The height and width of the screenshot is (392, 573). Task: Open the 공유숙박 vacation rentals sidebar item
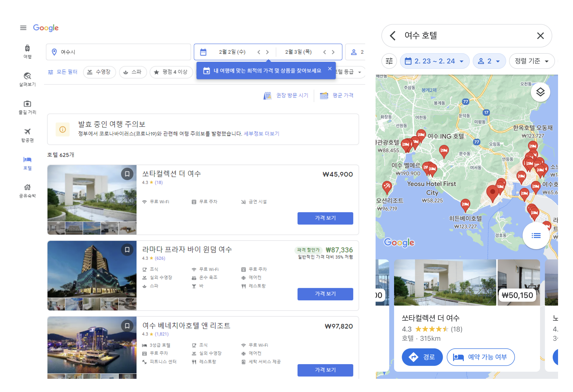[27, 191]
